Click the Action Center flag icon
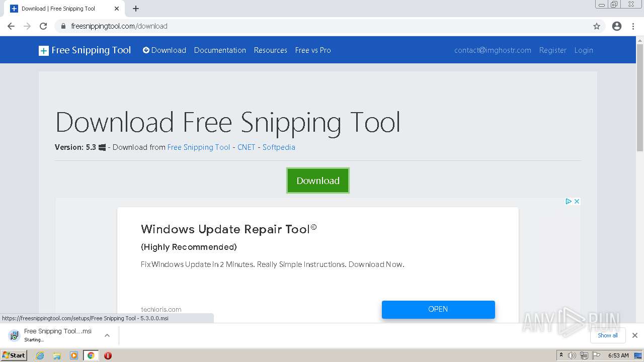 pyautogui.click(x=596, y=355)
